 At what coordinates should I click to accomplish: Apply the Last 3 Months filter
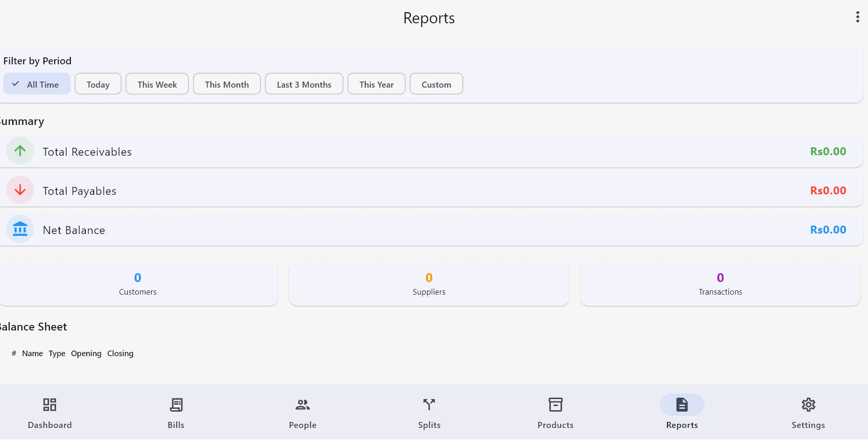[x=304, y=84]
